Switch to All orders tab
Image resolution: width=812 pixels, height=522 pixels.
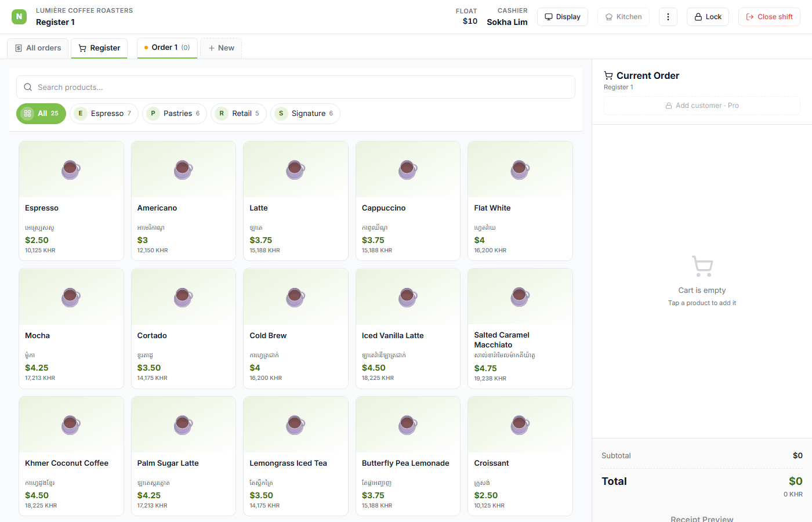[x=38, y=48]
